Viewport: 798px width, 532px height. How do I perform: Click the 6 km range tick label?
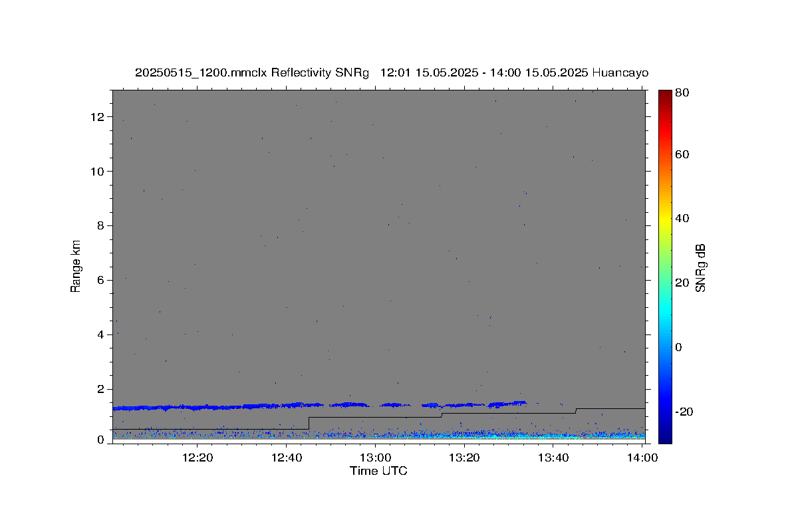pyautogui.click(x=102, y=281)
